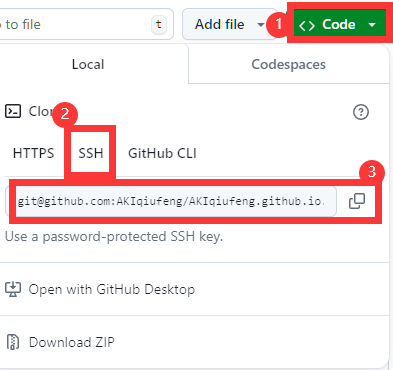Screen dimensions: 393x370
Task: Select the GitHub CLI clone option
Action: [x=162, y=153]
